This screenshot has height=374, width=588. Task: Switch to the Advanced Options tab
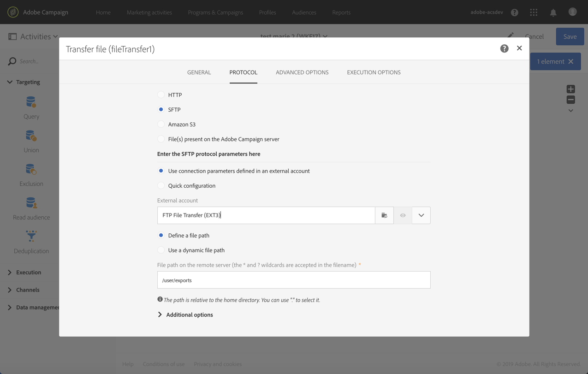(302, 72)
